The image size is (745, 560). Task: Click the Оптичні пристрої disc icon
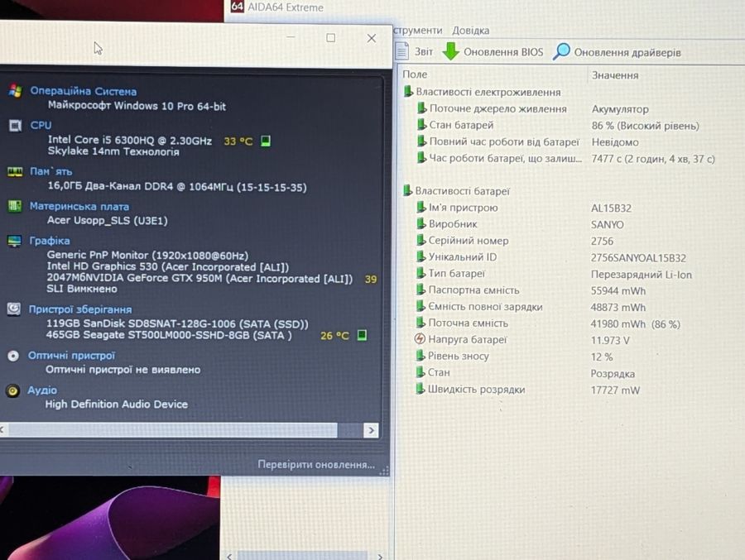pyautogui.click(x=13, y=356)
